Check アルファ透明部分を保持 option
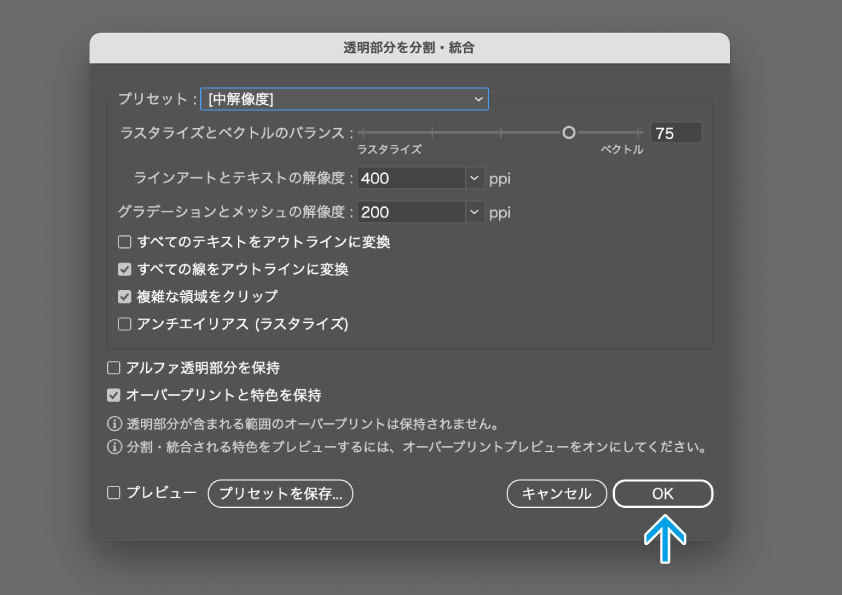This screenshot has width=842, height=595. [114, 368]
